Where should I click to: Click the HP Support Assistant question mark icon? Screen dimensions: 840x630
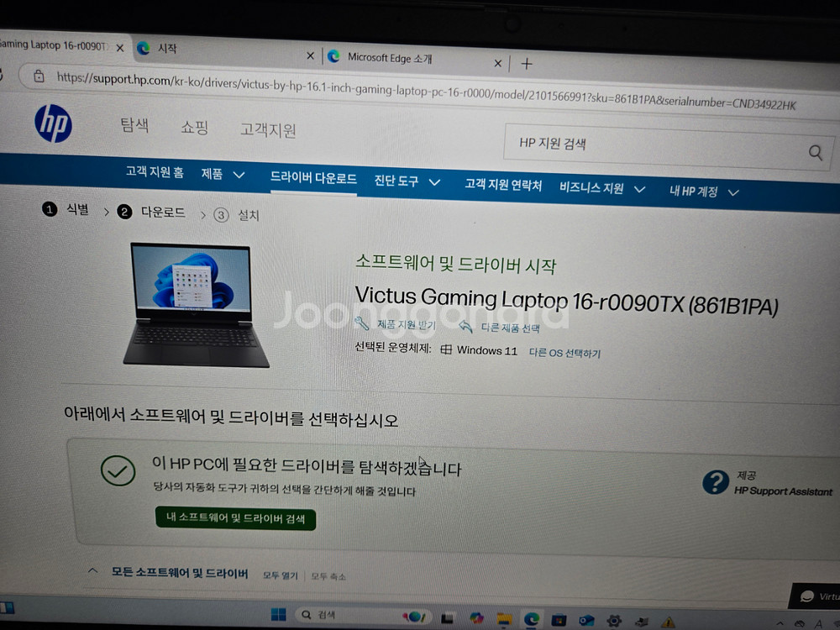pyautogui.click(x=715, y=482)
